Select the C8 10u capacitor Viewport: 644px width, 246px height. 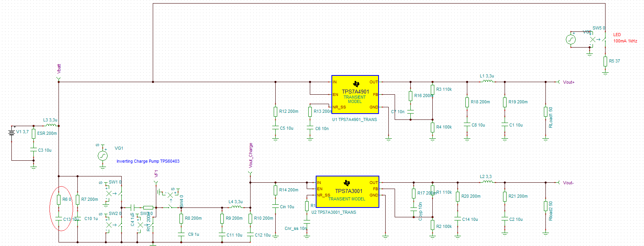[467, 125]
